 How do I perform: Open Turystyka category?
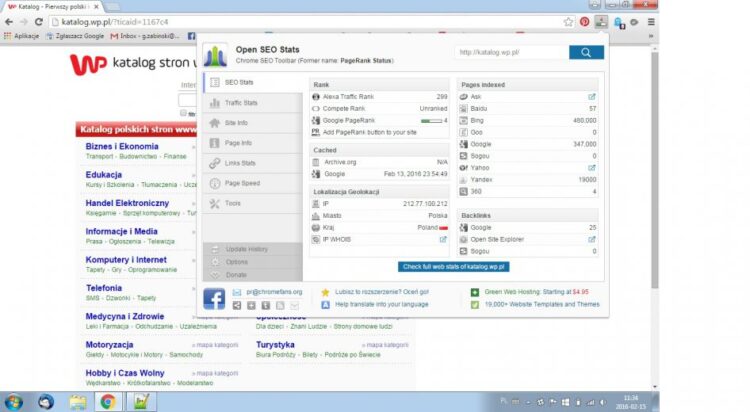pos(275,345)
